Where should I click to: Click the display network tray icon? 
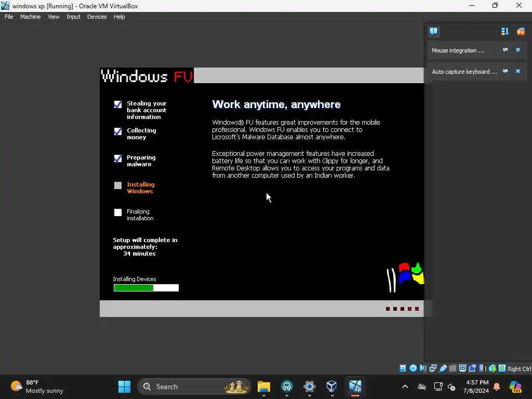tap(438, 387)
